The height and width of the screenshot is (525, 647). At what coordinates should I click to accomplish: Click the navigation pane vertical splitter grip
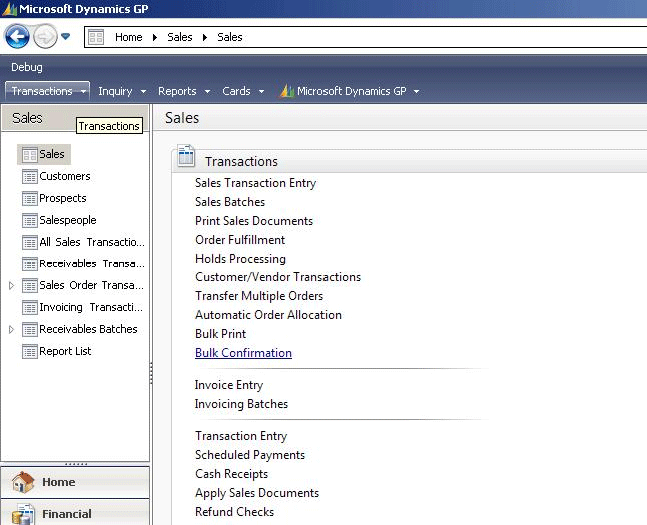[x=151, y=373]
